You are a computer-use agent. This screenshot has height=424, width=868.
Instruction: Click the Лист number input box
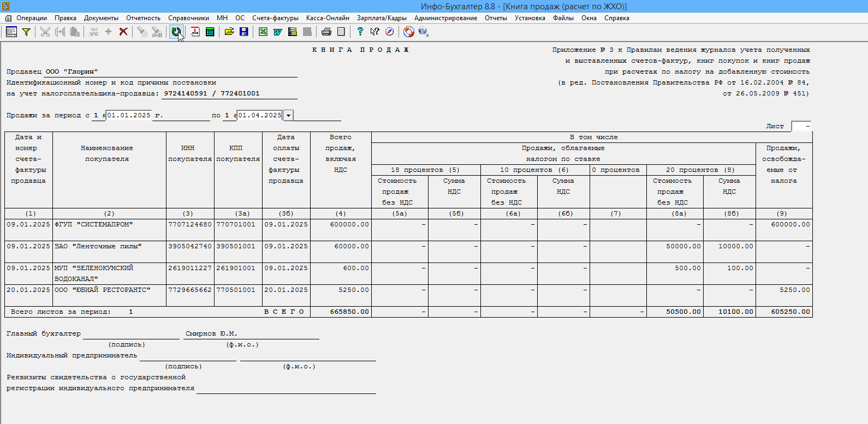[801, 126]
